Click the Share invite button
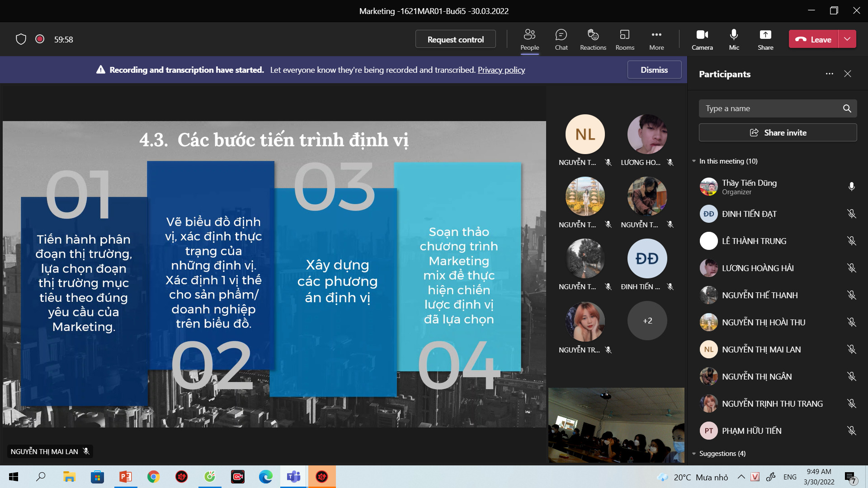Viewport: 868px width, 488px height. tap(778, 133)
